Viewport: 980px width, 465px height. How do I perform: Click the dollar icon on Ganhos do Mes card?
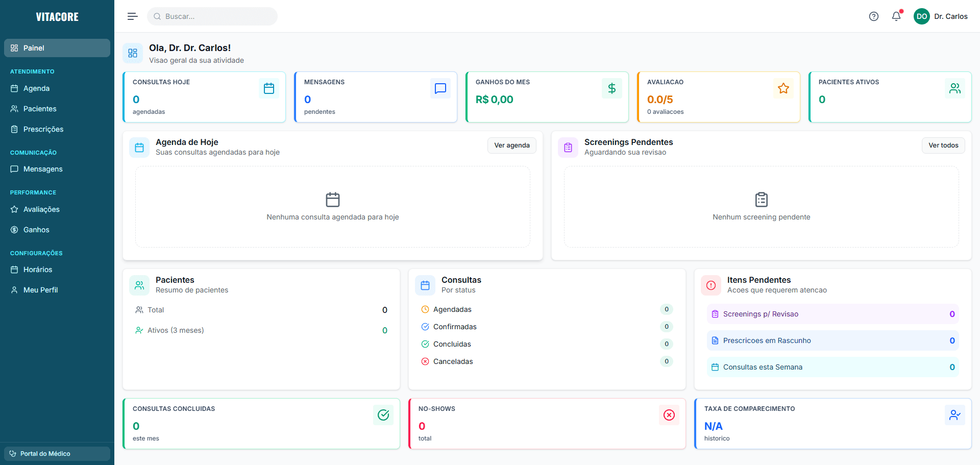point(612,88)
